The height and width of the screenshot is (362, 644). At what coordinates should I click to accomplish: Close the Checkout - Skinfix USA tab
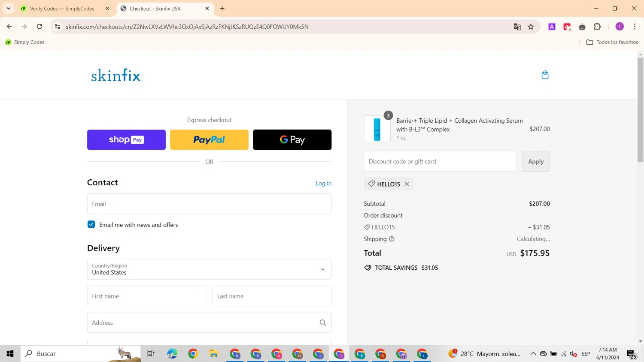(x=207, y=9)
